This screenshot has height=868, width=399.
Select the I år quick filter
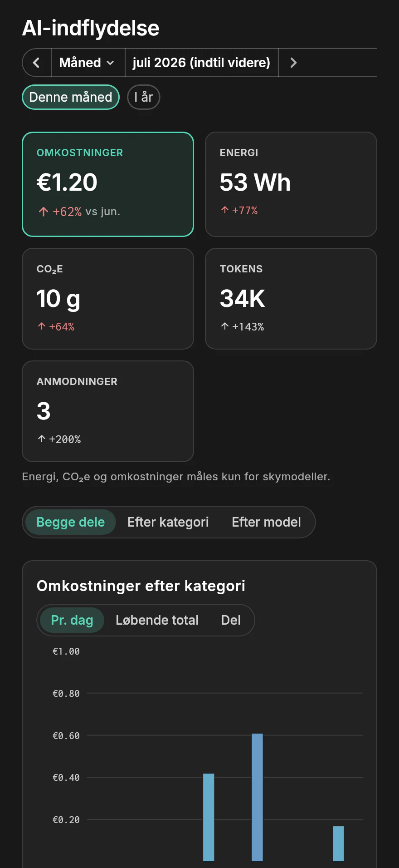(143, 97)
